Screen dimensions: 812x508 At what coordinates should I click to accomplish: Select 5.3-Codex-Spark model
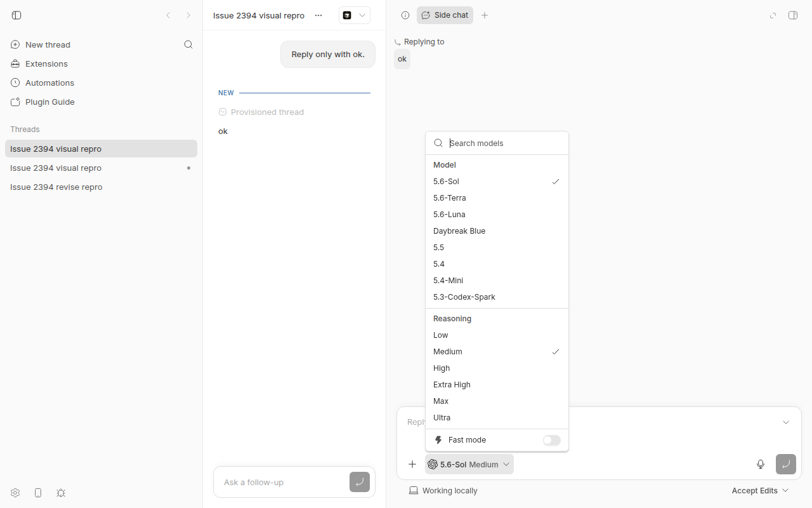tap(497, 297)
